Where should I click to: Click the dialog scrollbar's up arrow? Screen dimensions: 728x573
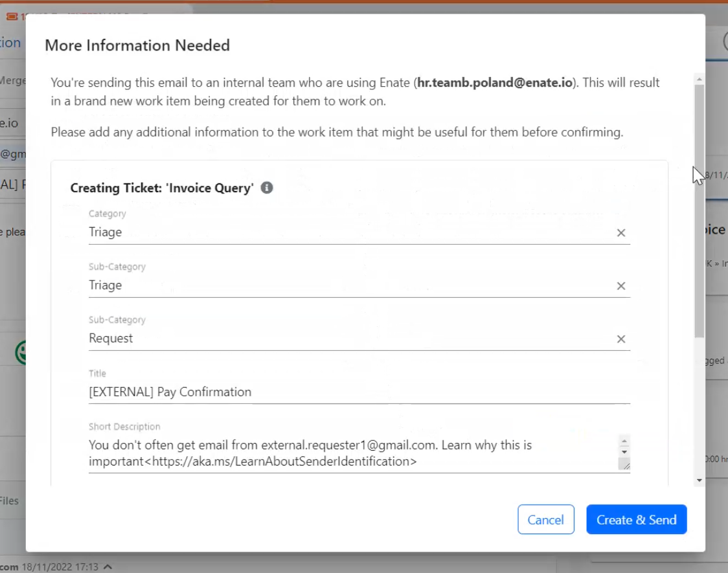(699, 79)
